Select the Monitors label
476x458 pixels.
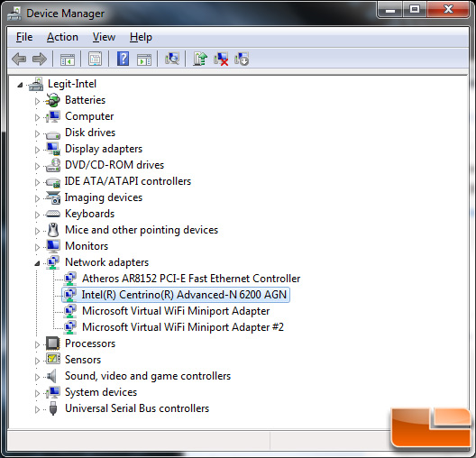point(87,246)
